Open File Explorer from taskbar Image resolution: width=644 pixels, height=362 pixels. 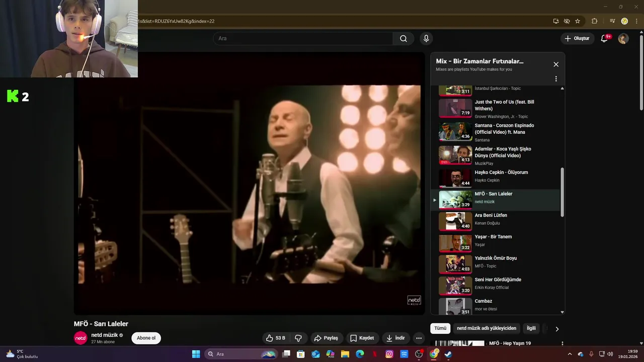pos(345,354)
